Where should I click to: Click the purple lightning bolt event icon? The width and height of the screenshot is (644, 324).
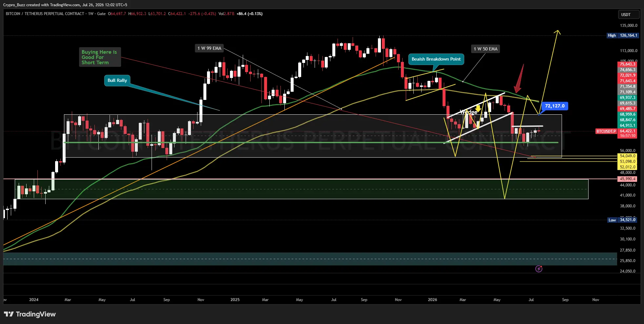click(x=539, y=269)
